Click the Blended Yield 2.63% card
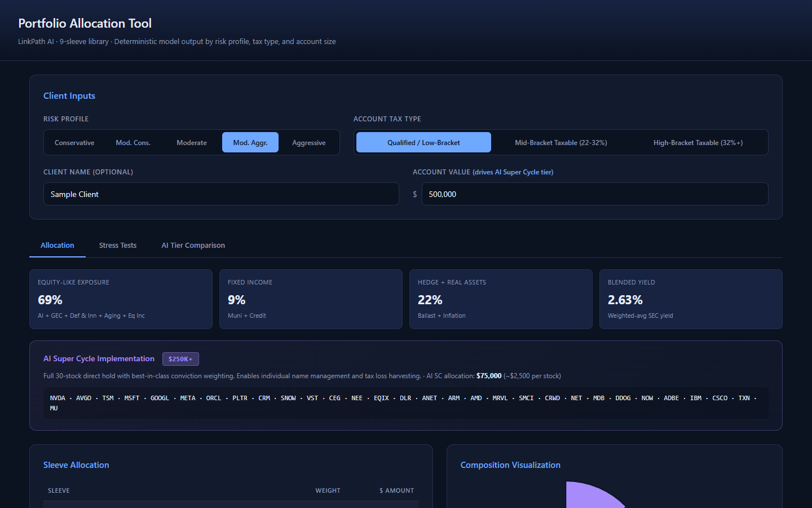Image resolution: width=812 pixels, height=508 pixels. point(691,299)
